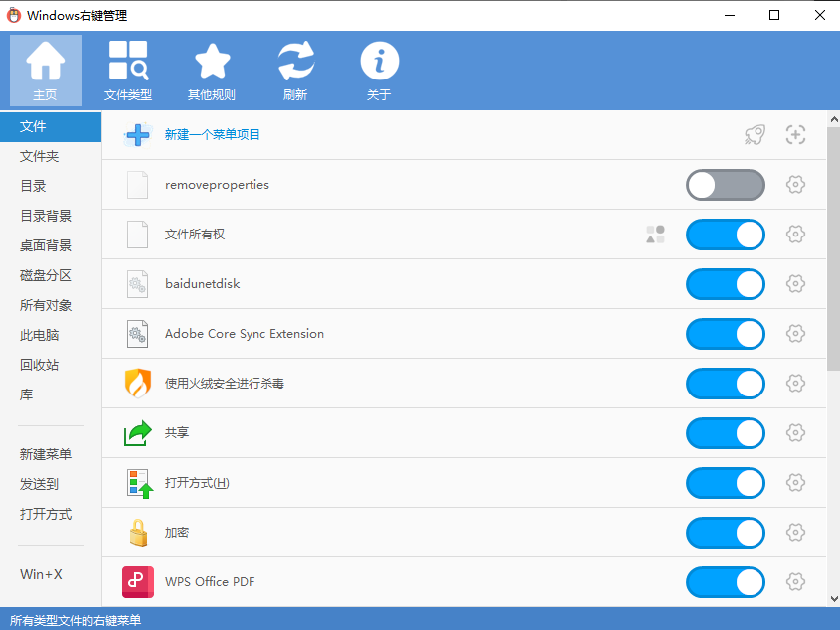Click the 新建一个菜单项目 link
840x630 pixels.
212,135
